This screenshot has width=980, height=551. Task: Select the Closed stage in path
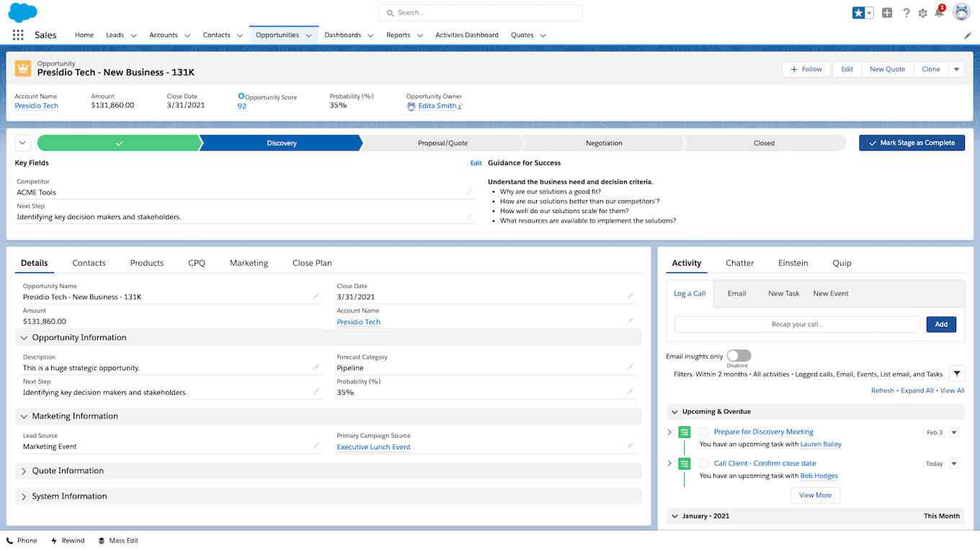coord(765,143)
